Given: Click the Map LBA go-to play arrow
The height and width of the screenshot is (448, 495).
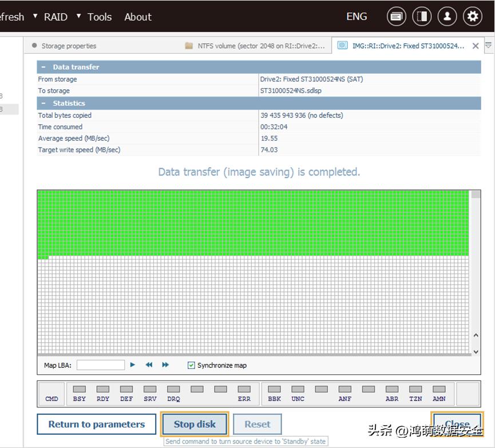Looking at the screenshot, I should pyautogui.click(x=133, y=365).
